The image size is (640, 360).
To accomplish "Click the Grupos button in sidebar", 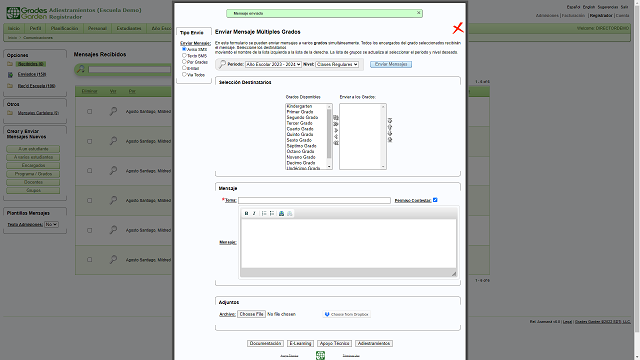I will (33, 191).
